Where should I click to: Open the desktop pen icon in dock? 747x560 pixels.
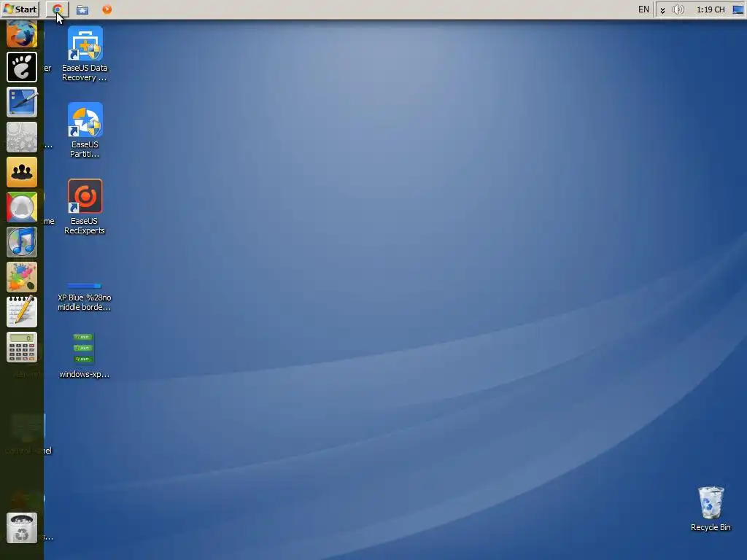[x=22, y=102]
